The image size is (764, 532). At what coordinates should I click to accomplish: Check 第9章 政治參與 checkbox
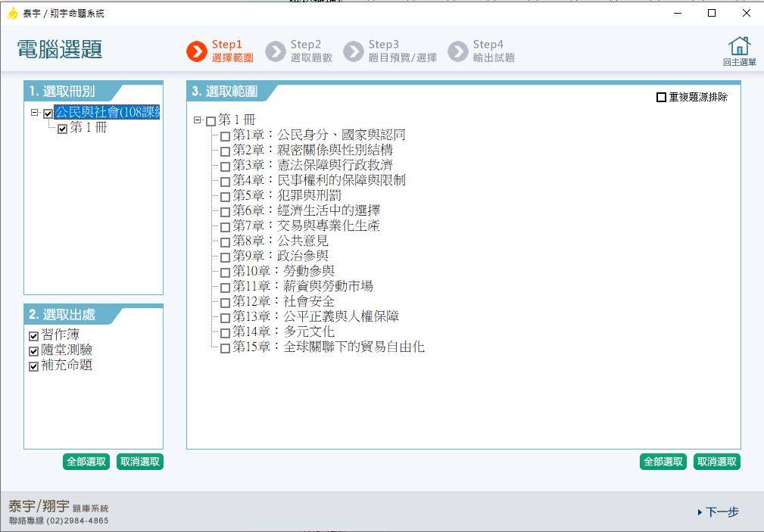(x=225, y=257)
